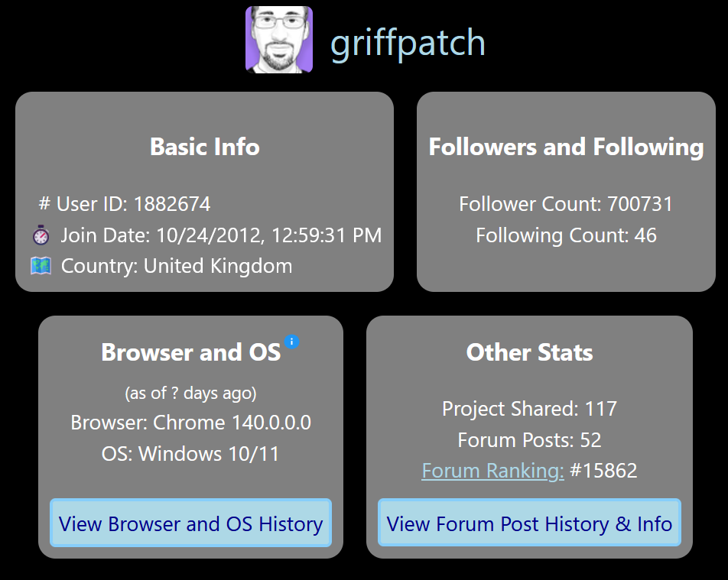The image size is (728, 580).
Task: Select the Other Stats heading
Action: click(x=529, y=352)
